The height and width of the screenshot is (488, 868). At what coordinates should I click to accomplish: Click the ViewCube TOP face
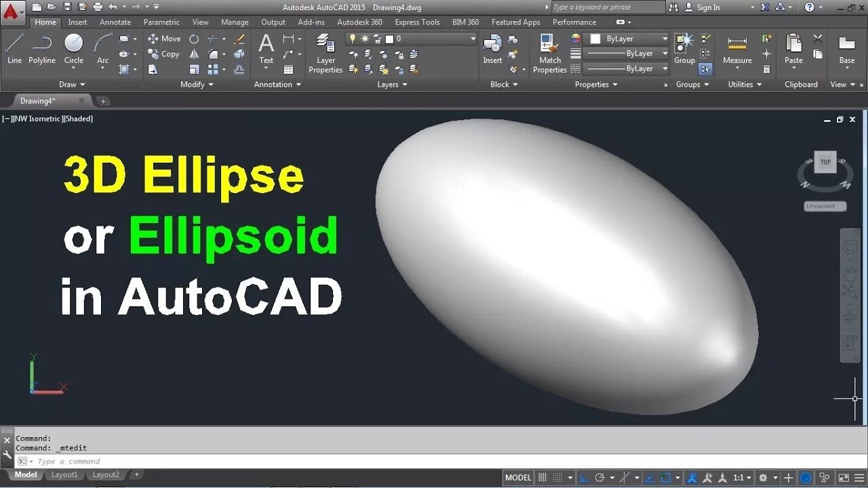coord(825,162)
